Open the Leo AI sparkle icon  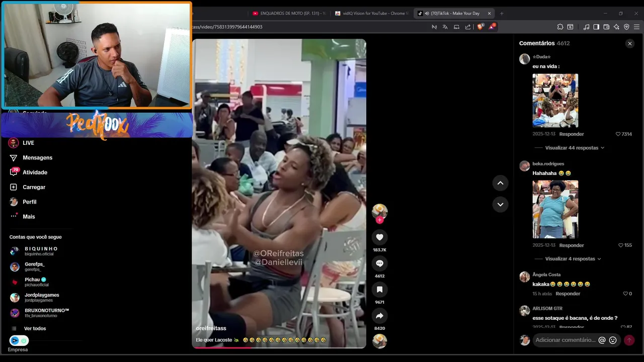point(616,27)
